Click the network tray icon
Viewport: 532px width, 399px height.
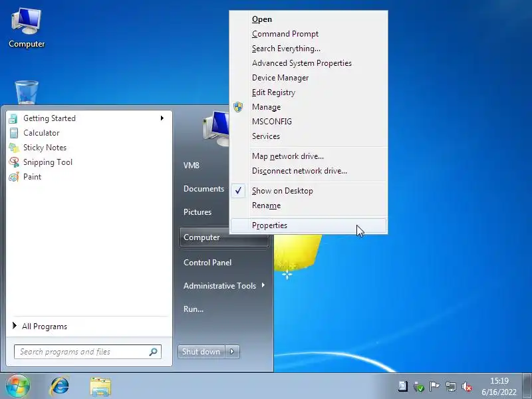[451, 386]
